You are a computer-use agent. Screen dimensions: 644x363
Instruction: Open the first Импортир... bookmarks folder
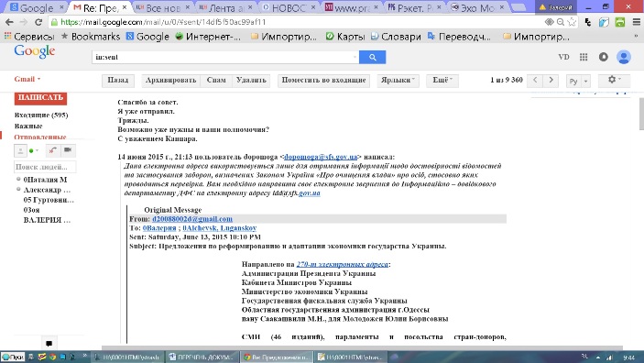click(x=284, y=37)
